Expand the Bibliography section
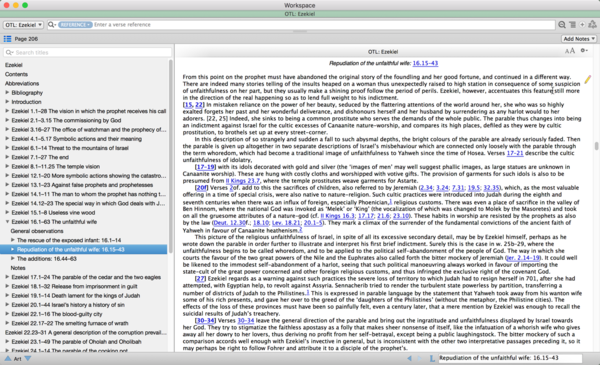 (7, 93)
